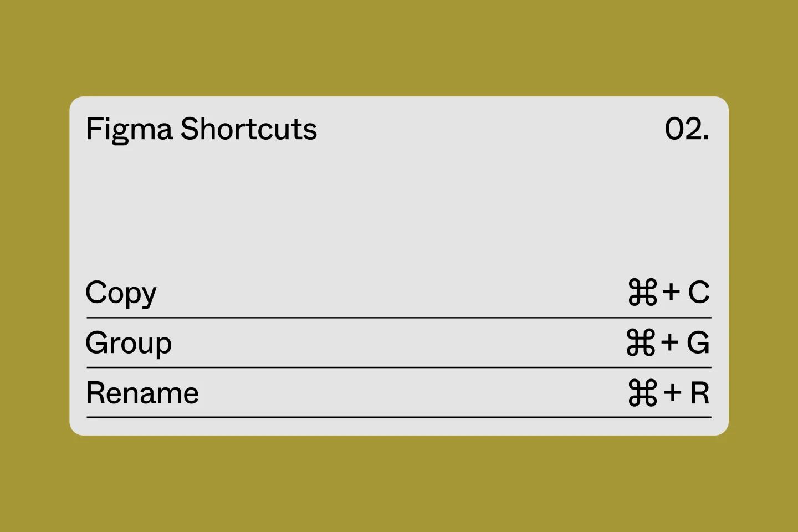The width and height of the screenshot is (798, 532).
Task: Click the divider line under Group
Action: 399,367
